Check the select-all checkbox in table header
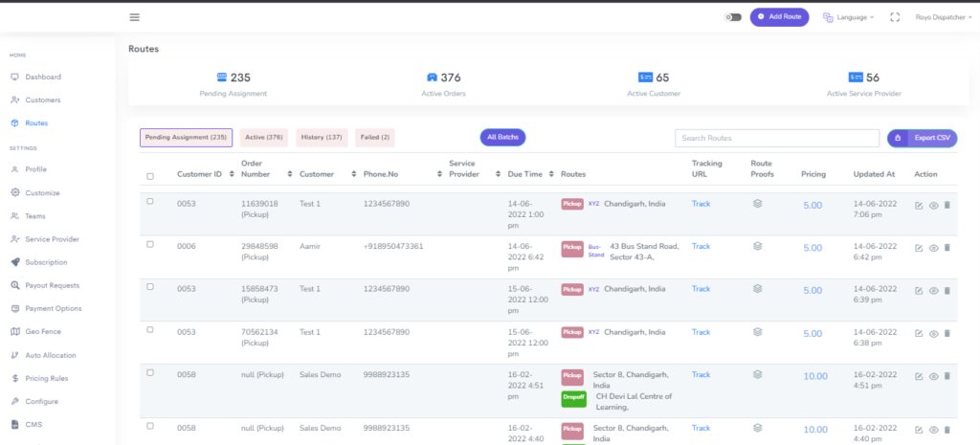The image size is (980, 445). coord(149,176)
